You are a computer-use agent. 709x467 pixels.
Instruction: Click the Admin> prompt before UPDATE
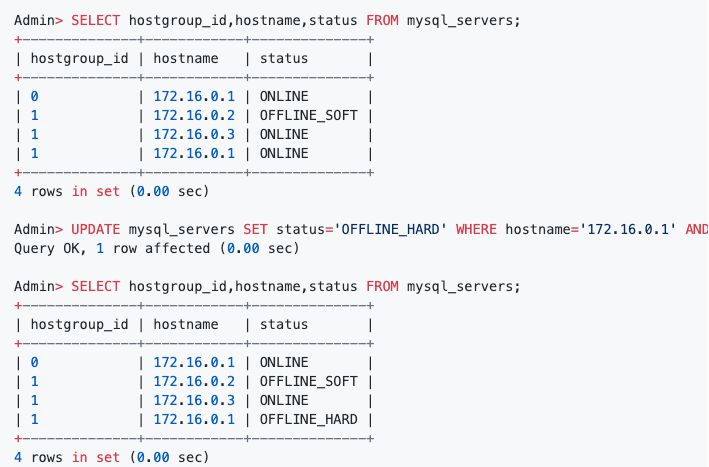pyautogui.click(x=38, y=229)
